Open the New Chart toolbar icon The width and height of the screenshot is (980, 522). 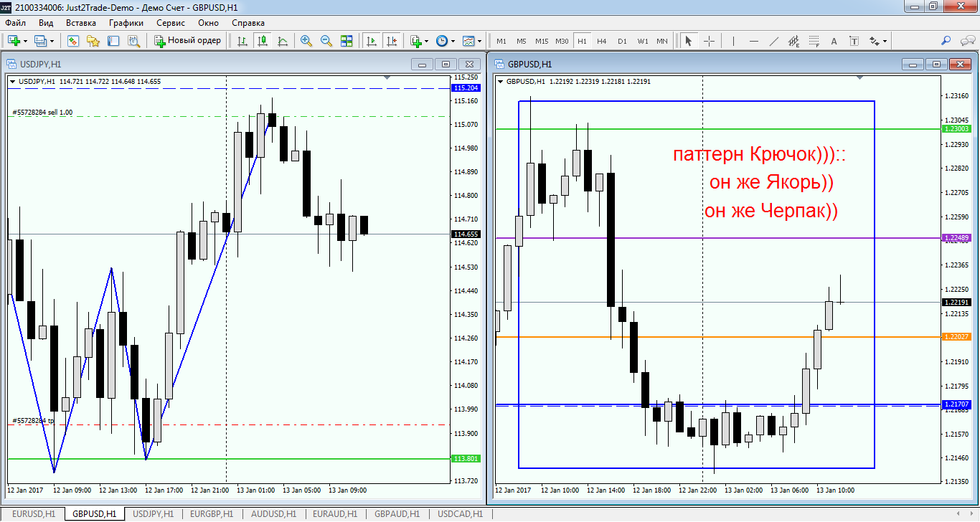point(14,41)
